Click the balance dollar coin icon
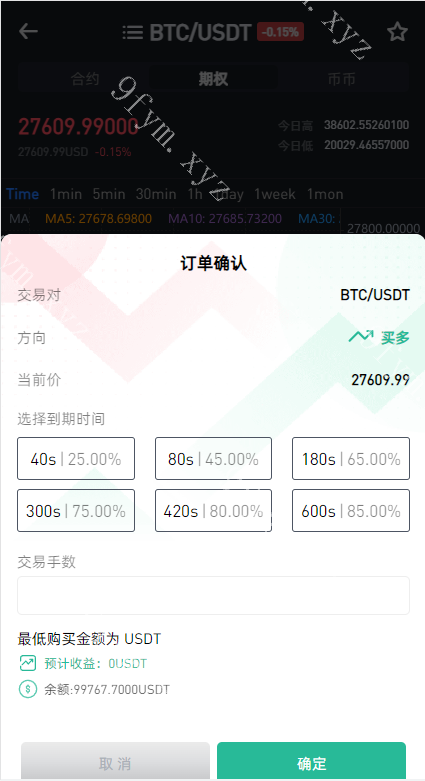The height and width of the screenshot is (781, 425). tap(28, 689)
